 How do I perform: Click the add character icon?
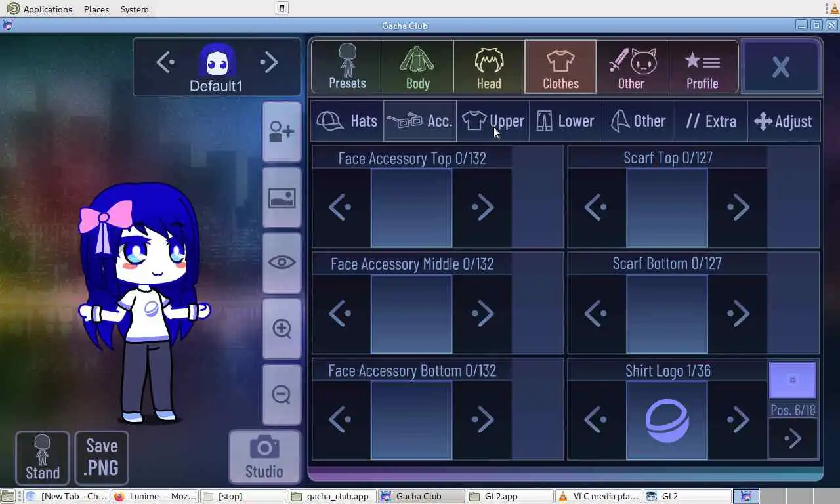[x=282, y=131]
